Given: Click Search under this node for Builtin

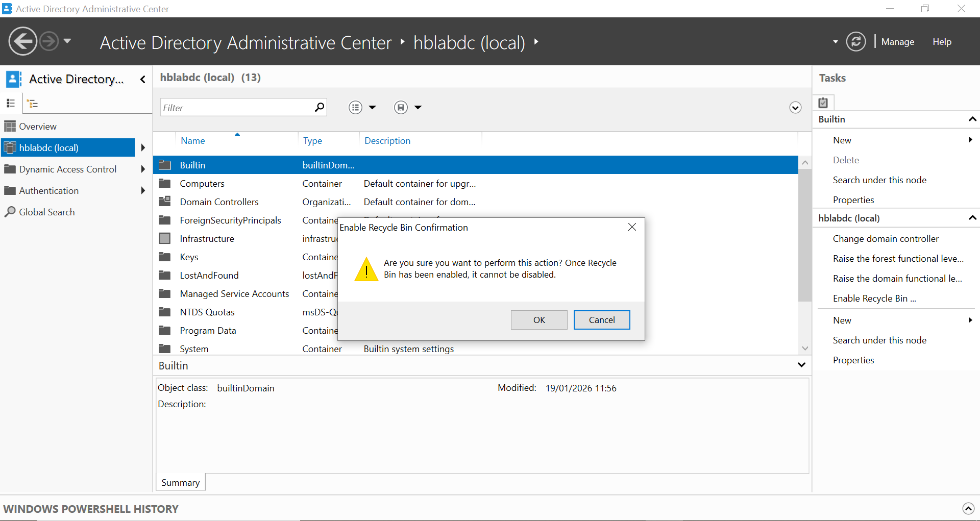Looking at the screenshot, I should (879, 180).
